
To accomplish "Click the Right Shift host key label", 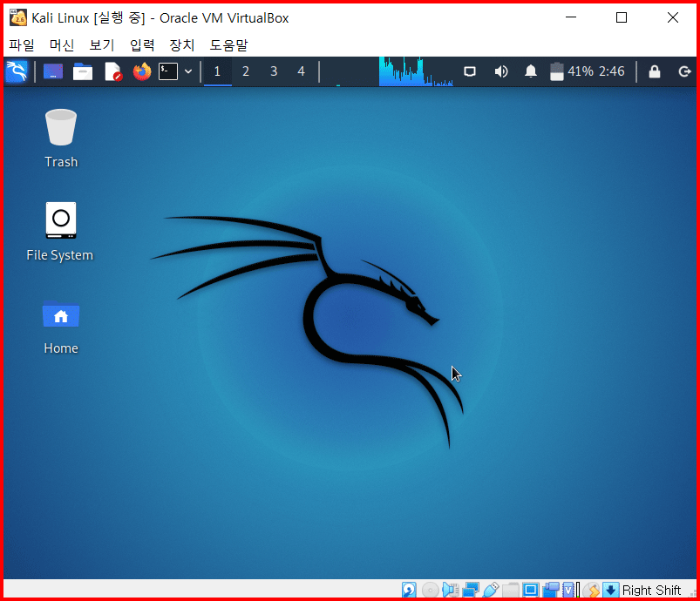I will pos(651,590).
